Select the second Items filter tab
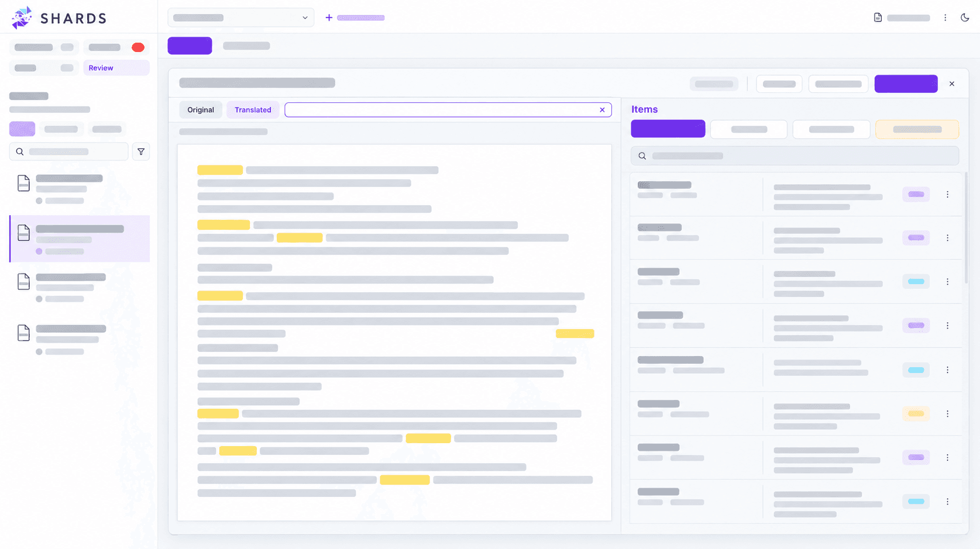Image resolution: width=980 pixels, height=549 pixels. pyautogui.click(x=749, y=129)
